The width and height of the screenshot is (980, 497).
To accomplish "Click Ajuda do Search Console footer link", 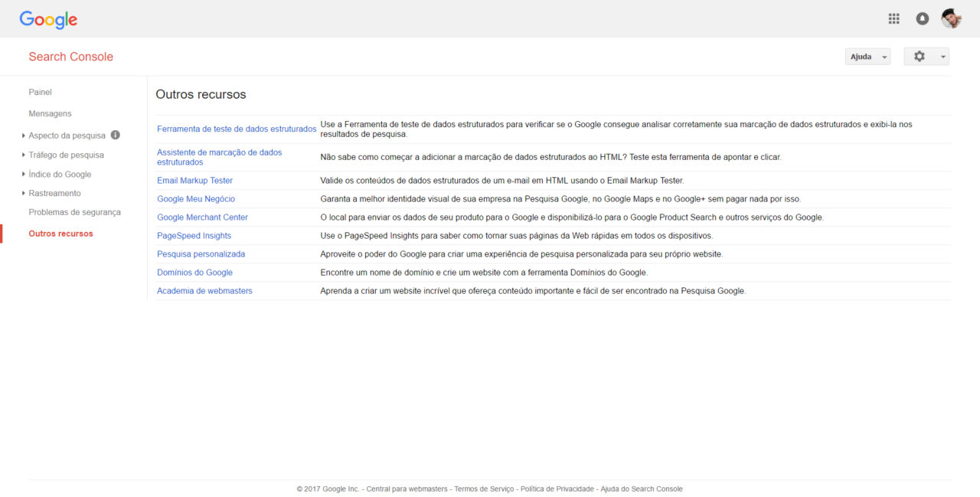I will [642, 489].
